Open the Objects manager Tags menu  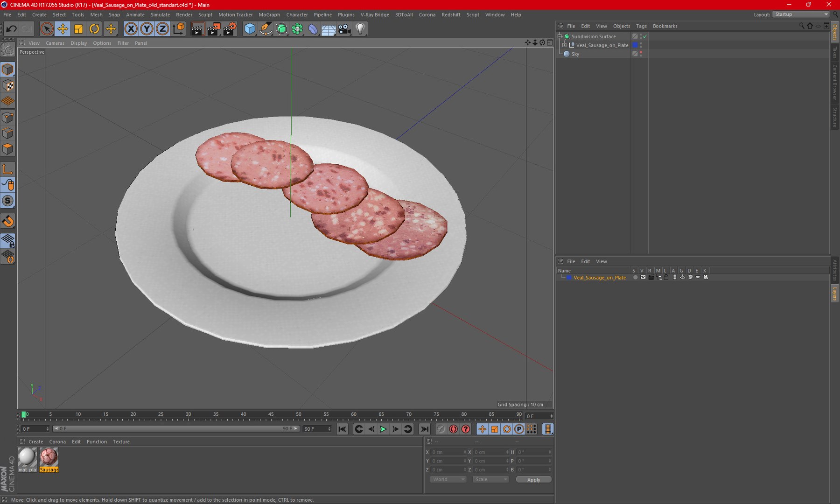(x=641, y=26)
